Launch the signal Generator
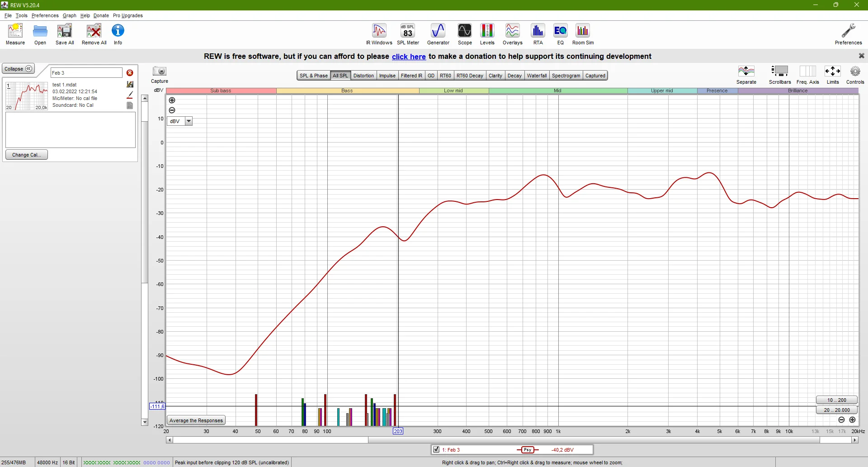Image resolution: width=868 pixels, height=467 pixels. 438,34
